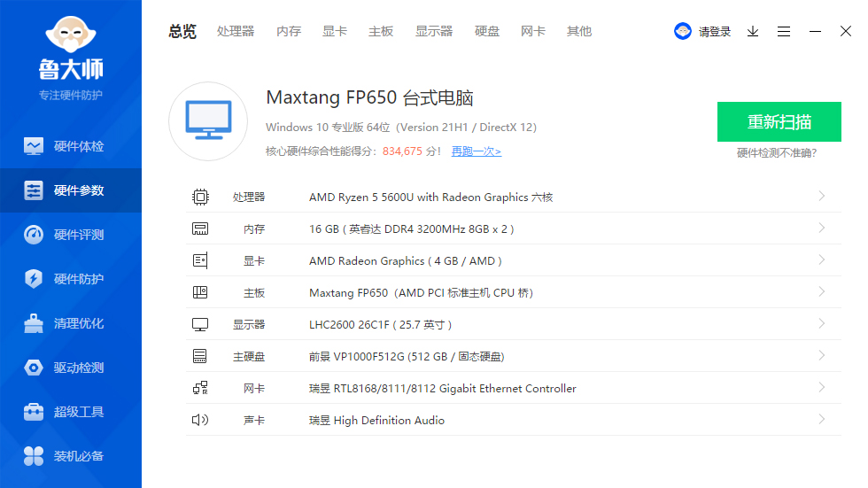The height and width of the screenshot is (488, 868).
Task: Switch to the 主板 tab
Action: 381,32
